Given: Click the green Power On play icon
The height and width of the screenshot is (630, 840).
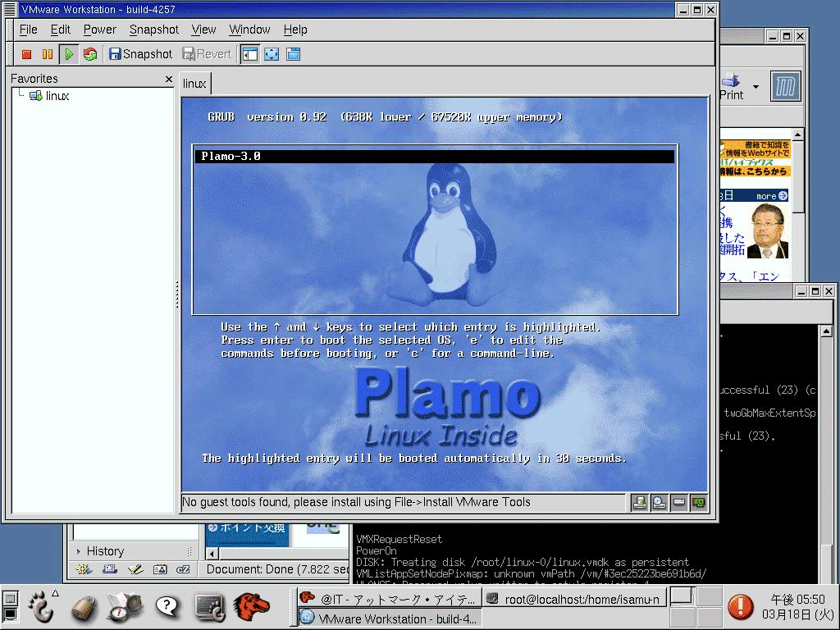Looking at the screenshot, I should [x=69, y=54].
